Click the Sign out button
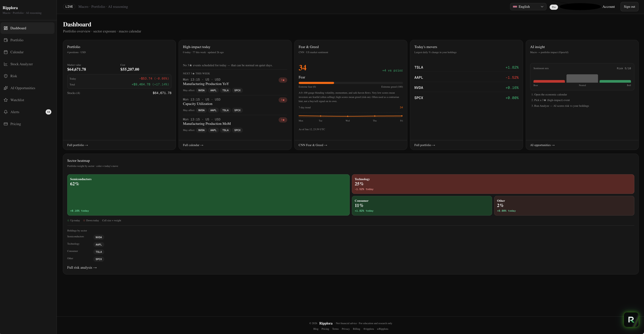Viewport: 644px width, 334px height. (629, 7)
